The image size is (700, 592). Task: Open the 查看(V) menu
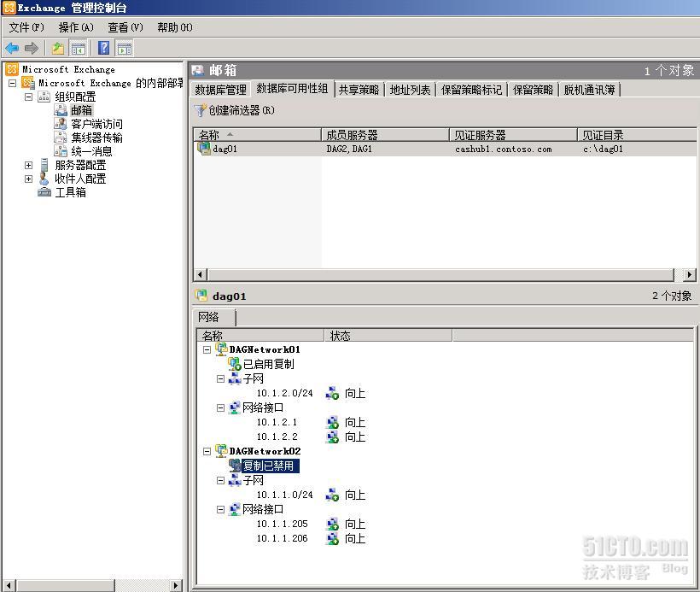tap(125, 27)
